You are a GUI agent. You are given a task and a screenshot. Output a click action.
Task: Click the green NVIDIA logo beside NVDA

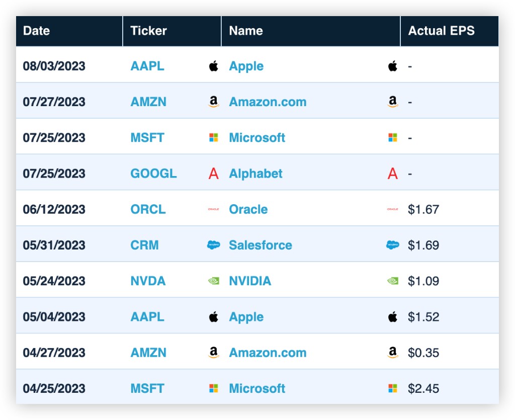coord(213,281)
